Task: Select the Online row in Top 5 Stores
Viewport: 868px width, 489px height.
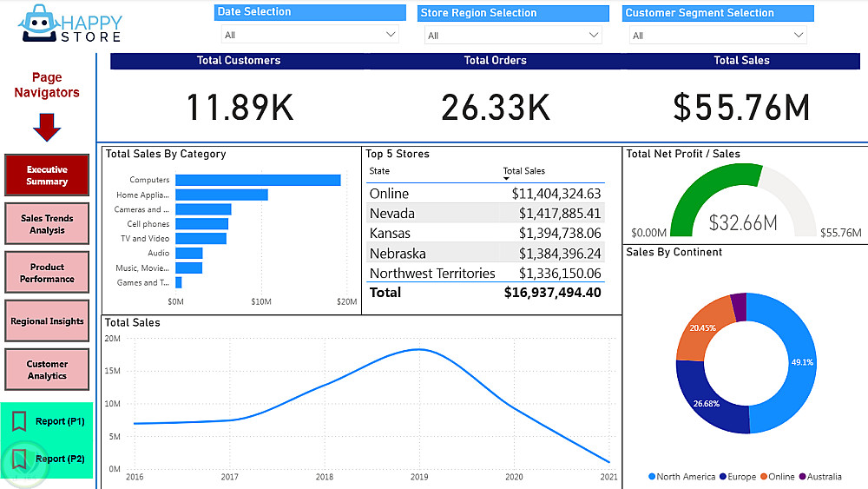Action: (485, 194)
